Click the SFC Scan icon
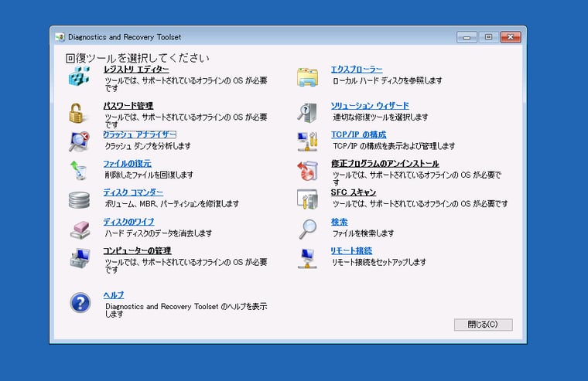 [307, 199]
